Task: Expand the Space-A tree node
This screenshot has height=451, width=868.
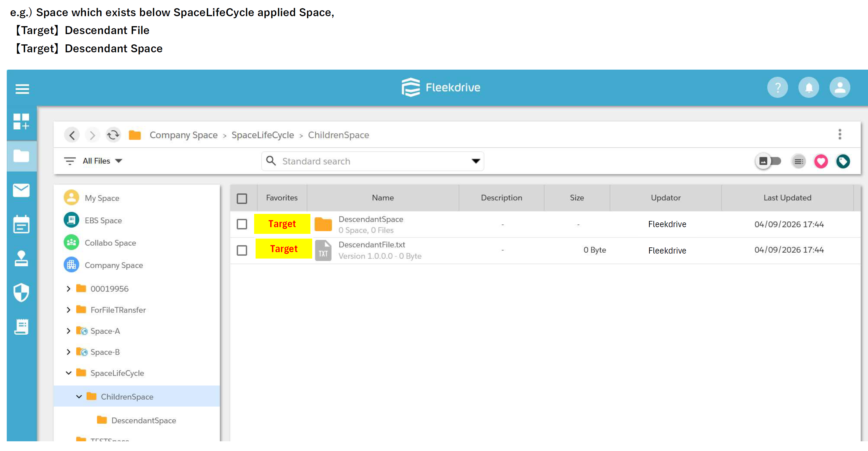Action: coord(68,331)
